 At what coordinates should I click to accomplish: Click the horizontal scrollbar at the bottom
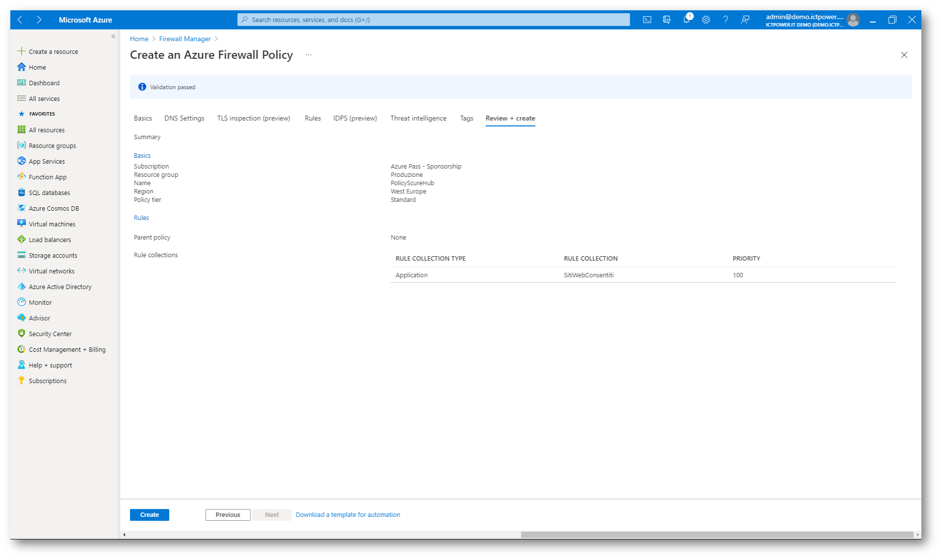point(716,535)
